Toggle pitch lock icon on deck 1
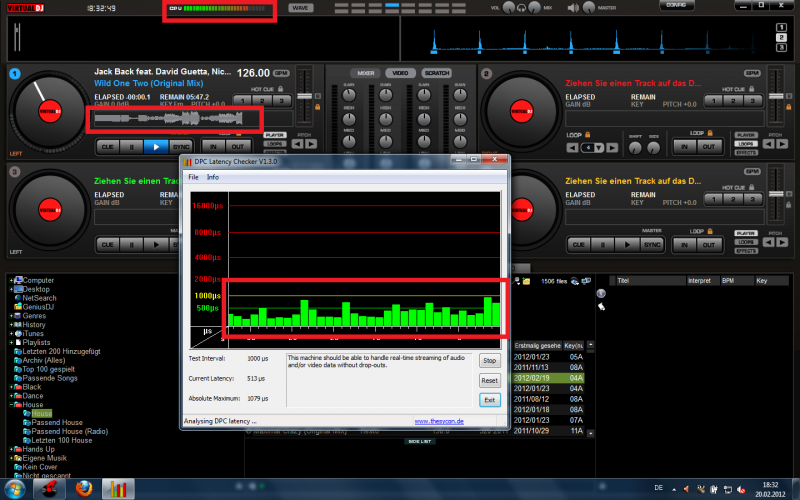This screenshot has height=500, width=800. click(317, 107)
